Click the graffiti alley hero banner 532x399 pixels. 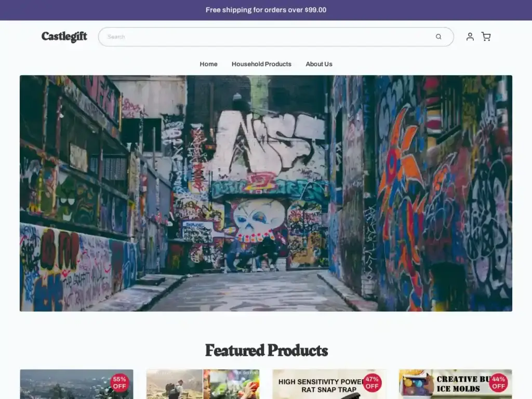266,193
